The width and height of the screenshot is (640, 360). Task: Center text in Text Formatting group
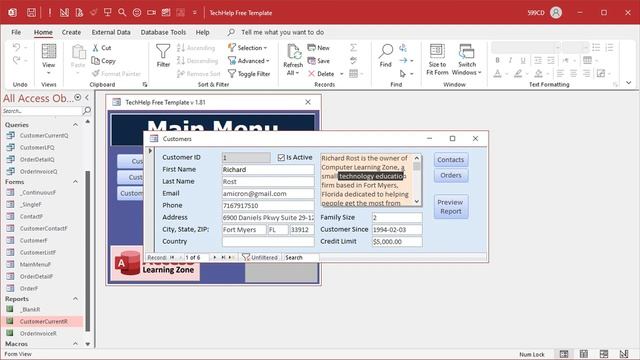point(573,73)
